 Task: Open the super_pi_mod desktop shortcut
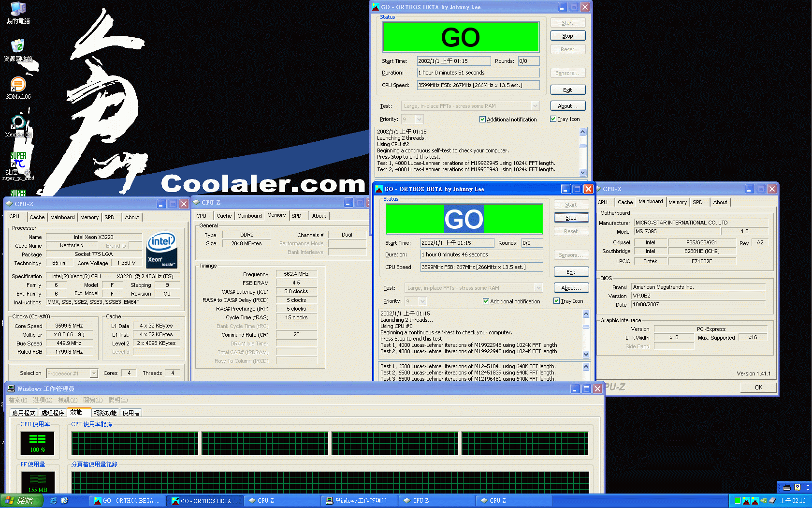click(x=18, y=165)
